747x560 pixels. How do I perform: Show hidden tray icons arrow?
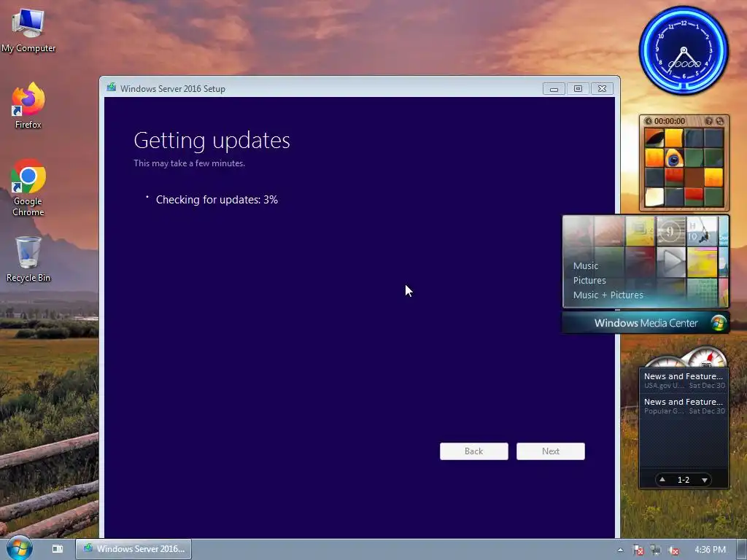[620, 550]
